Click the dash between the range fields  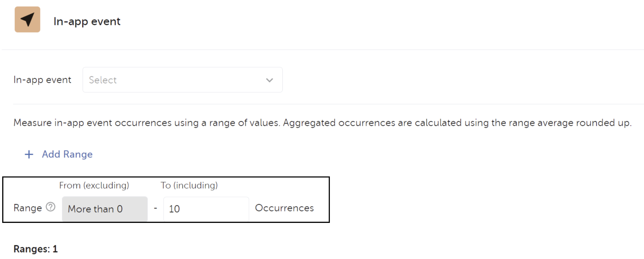tap(155, 208)
